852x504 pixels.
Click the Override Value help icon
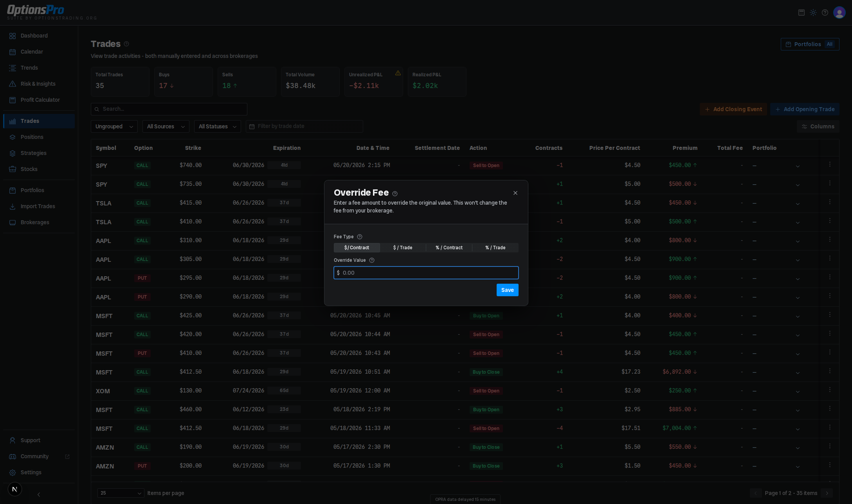[372, 260]
